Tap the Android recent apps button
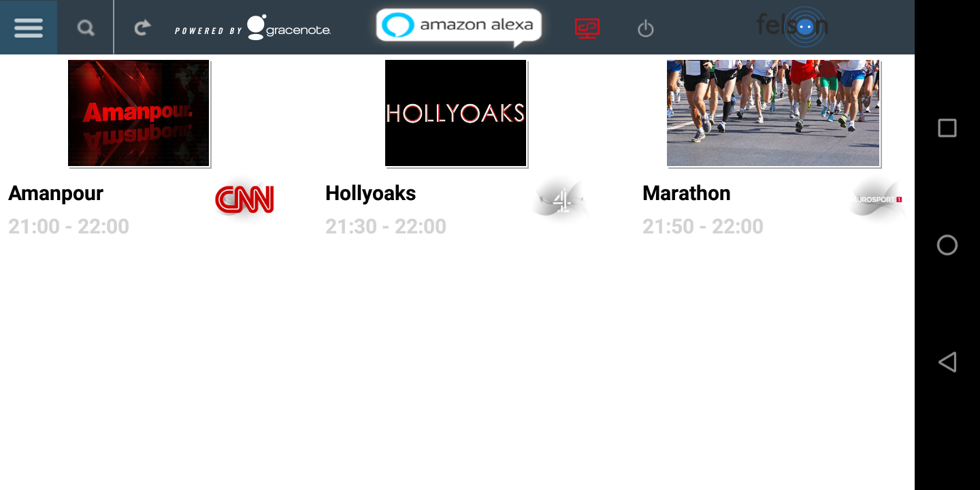 [947, 128]
